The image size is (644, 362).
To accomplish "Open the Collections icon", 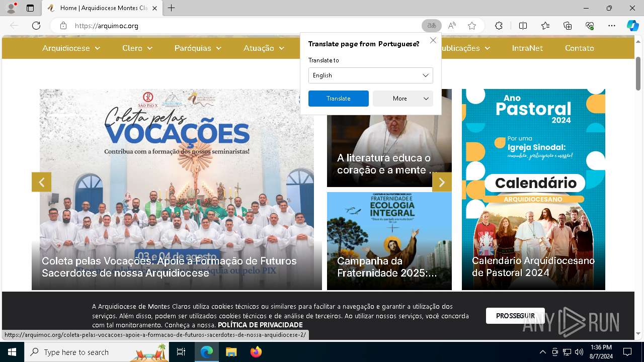I will 568,26.
